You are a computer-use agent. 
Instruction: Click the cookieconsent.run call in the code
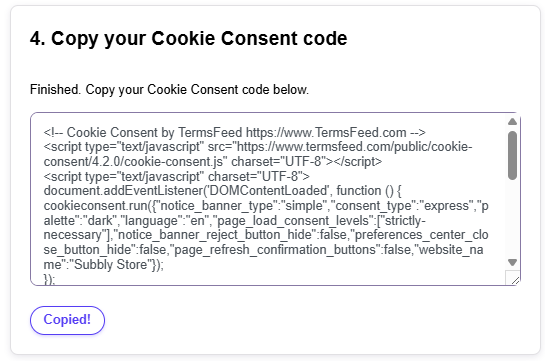tap(96, 206)
